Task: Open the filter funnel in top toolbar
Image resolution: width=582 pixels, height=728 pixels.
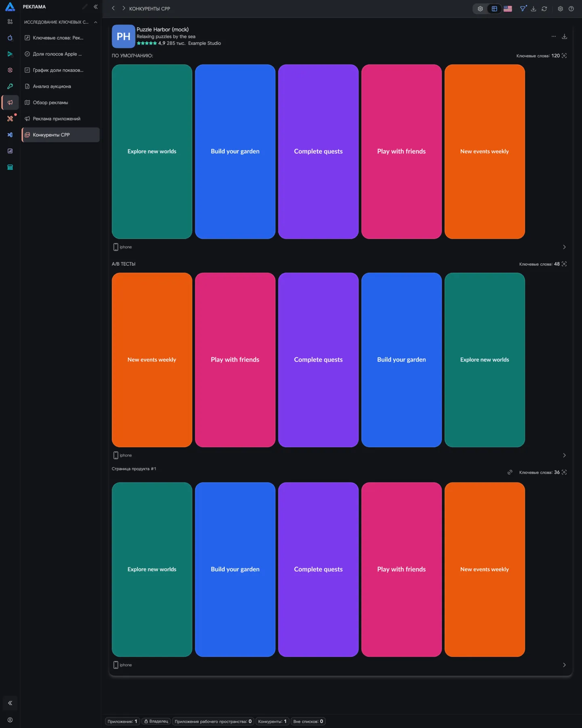Action: click(523, 8)
